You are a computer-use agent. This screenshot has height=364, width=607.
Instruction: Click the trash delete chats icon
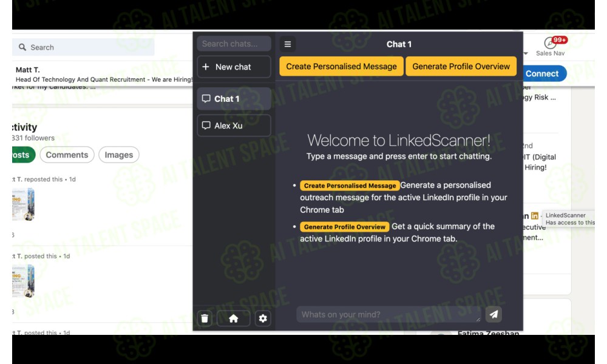205,318
